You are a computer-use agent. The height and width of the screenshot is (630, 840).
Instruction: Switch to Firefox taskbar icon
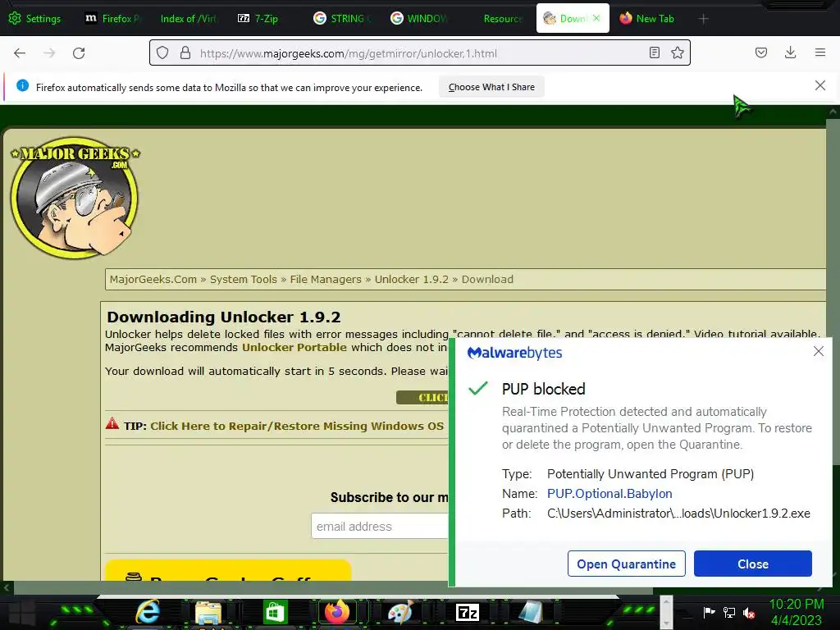(x=337, y=612)
